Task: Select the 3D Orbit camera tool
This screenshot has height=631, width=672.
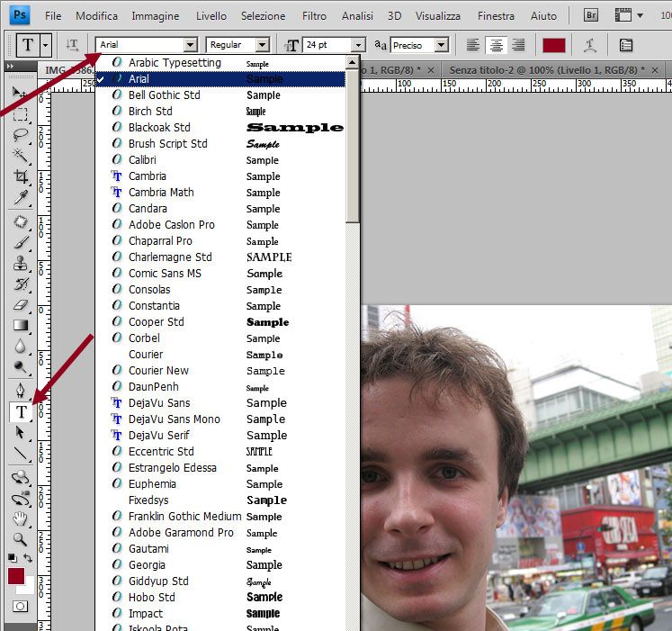Action: (x=20, y=499)
